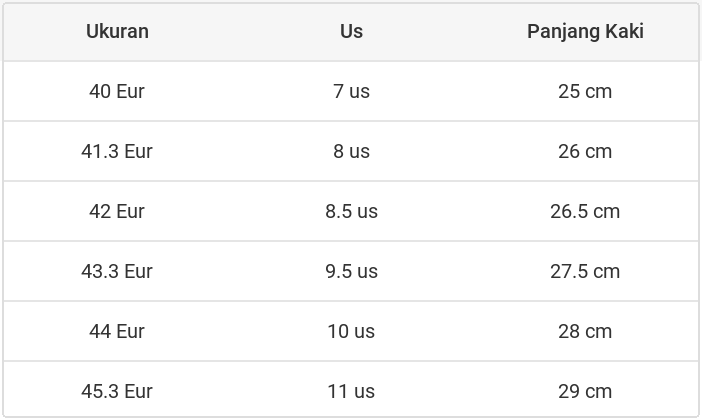Viewport: 702px width, 420px height.
Task: Click the 10 us cell
Action: (x=351, y=331)
